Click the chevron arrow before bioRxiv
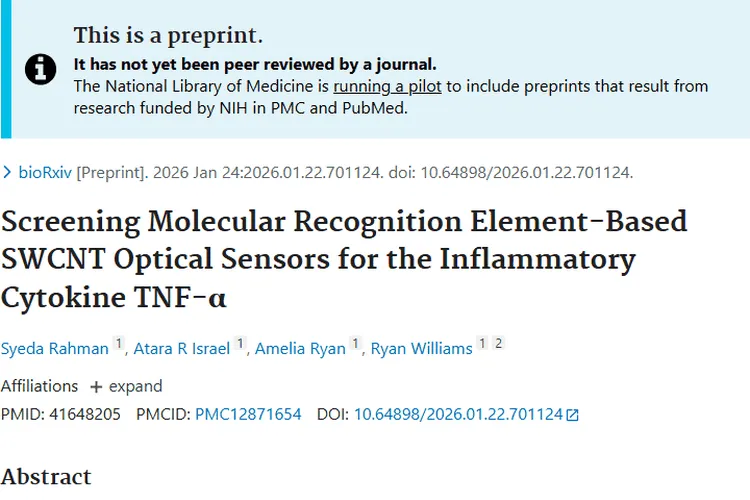This screenshot has height=500, width=750. click(8, 172)
